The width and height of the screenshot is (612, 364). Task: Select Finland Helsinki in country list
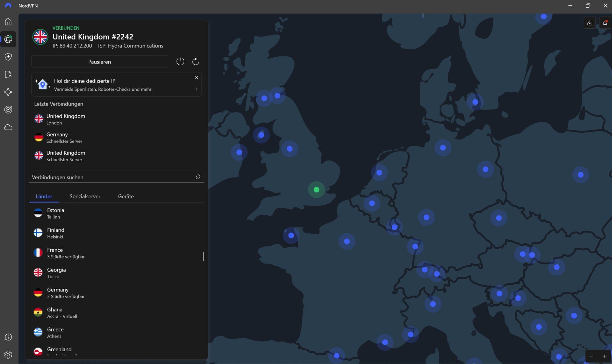(x=116, y=233)
